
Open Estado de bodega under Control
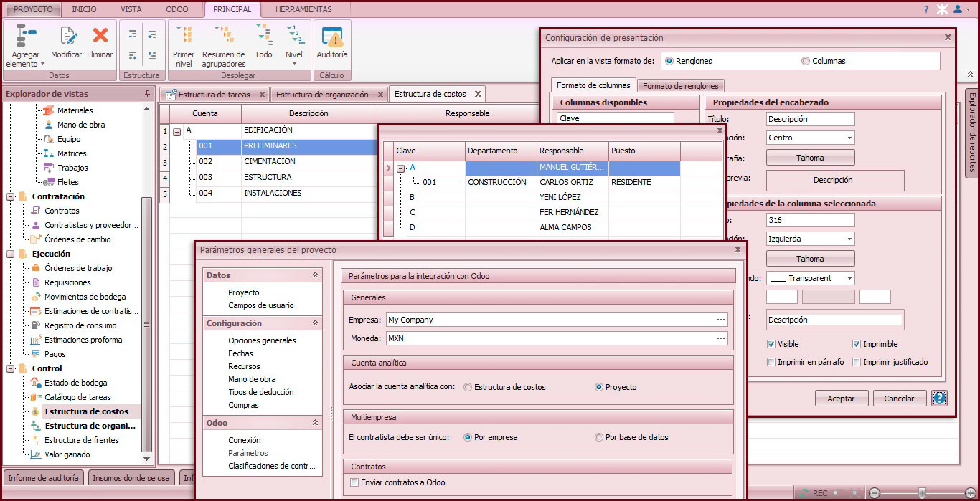coord(76,383)
